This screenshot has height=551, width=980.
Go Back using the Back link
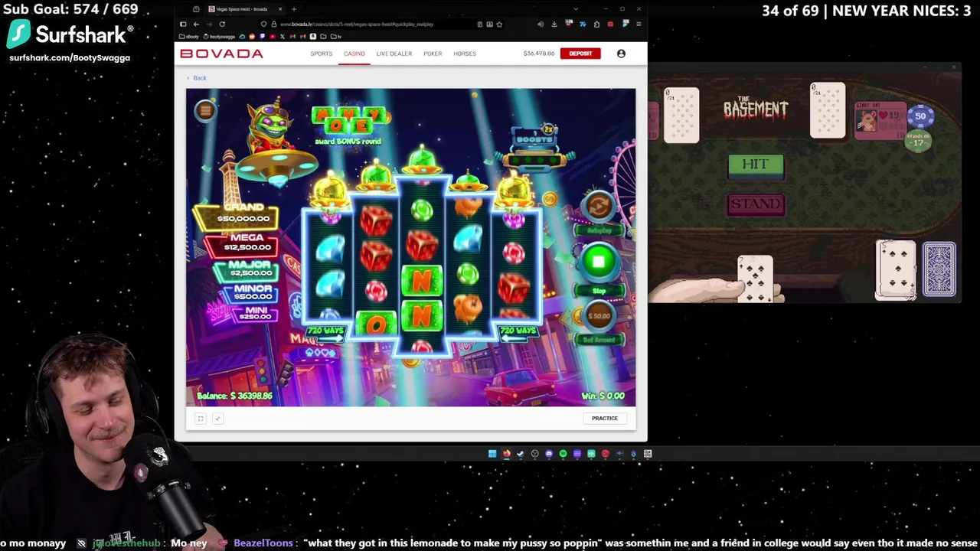(196, 78)
